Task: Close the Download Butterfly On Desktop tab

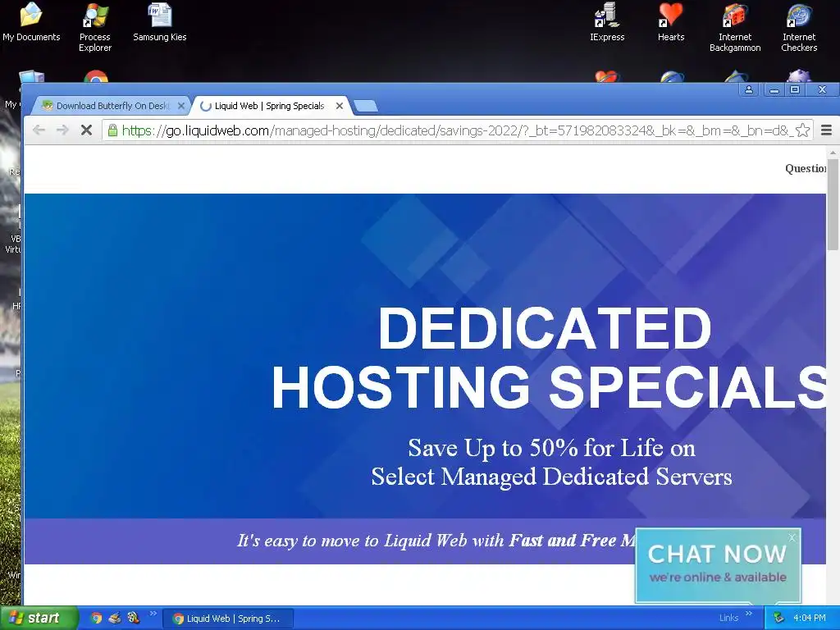Action: 181,106
